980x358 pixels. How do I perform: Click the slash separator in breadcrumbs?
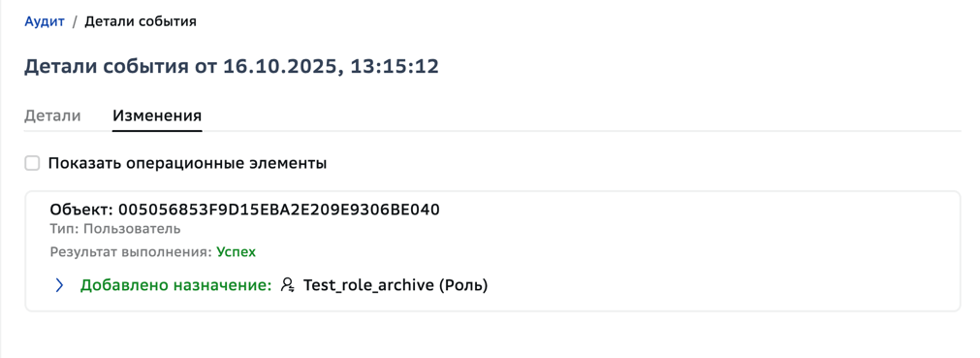coord(75,22)
